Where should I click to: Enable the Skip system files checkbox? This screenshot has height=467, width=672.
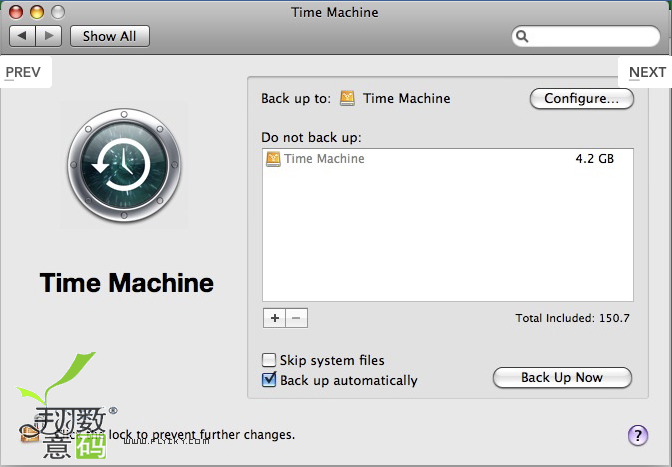[269, 360]
